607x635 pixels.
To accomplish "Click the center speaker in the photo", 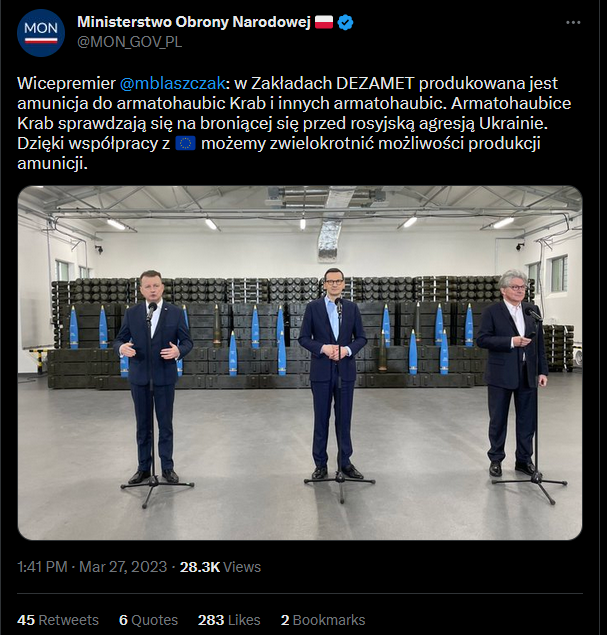I will (333, 370).
